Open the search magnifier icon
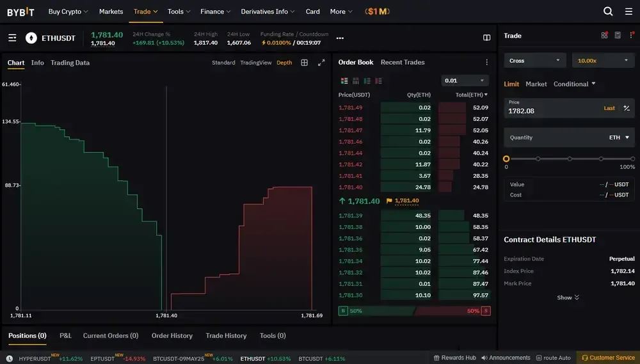The width and height of the screenshot is (640, 364). [608, 12]
